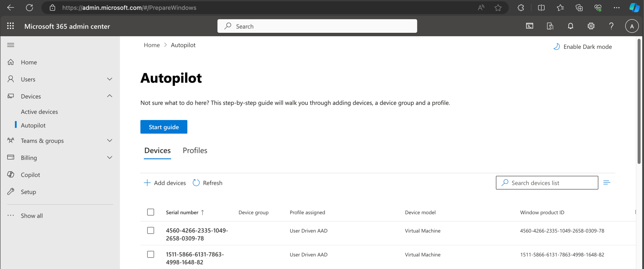644x269 pixels.
Task: Click Add devices button
Action: pos(165,183)
